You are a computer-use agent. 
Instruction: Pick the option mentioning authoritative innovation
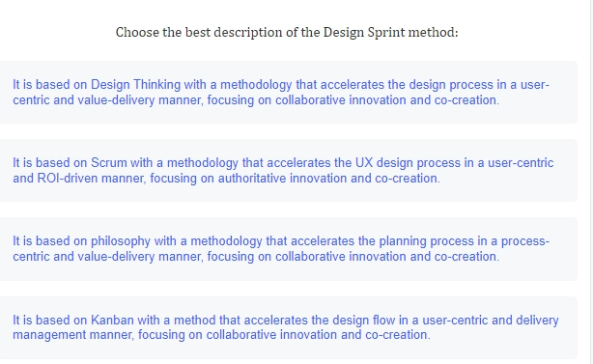click(x=288, y=171)
